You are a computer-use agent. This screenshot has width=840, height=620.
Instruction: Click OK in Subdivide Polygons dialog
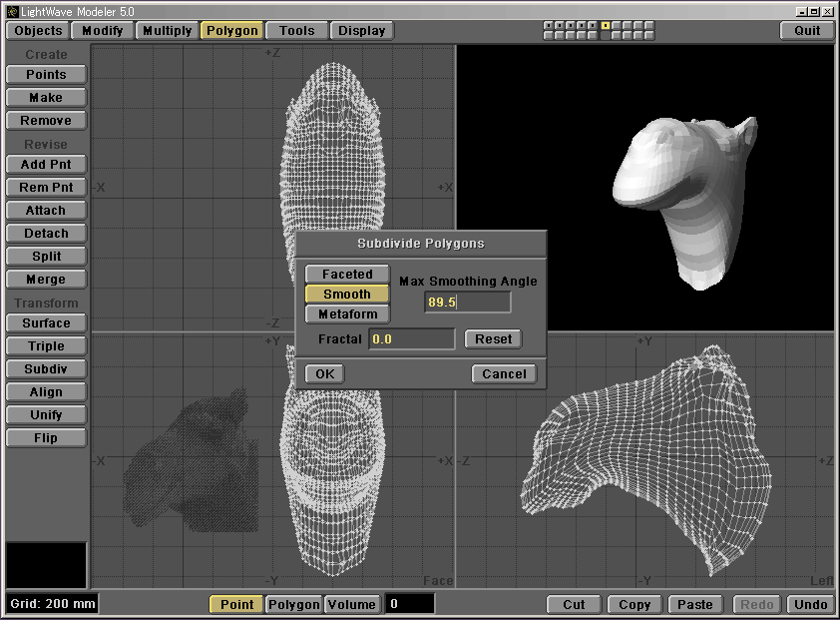pos(324,373)
